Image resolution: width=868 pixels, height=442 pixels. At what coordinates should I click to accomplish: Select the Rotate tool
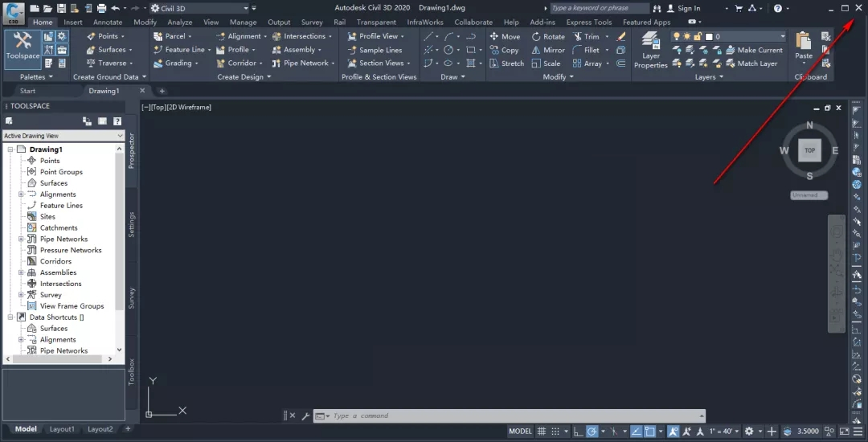548,36
